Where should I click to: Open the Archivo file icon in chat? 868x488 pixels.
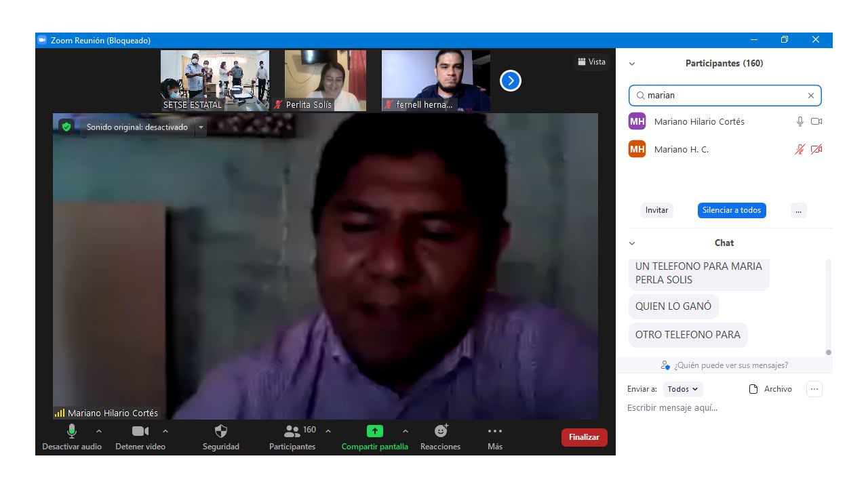click(753, 389)
